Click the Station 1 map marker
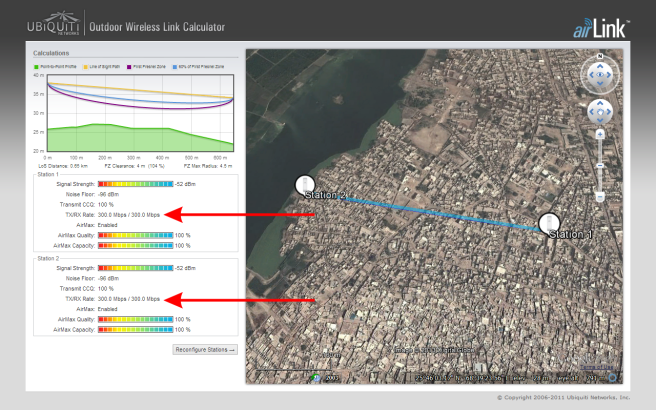 pos(547,223)
